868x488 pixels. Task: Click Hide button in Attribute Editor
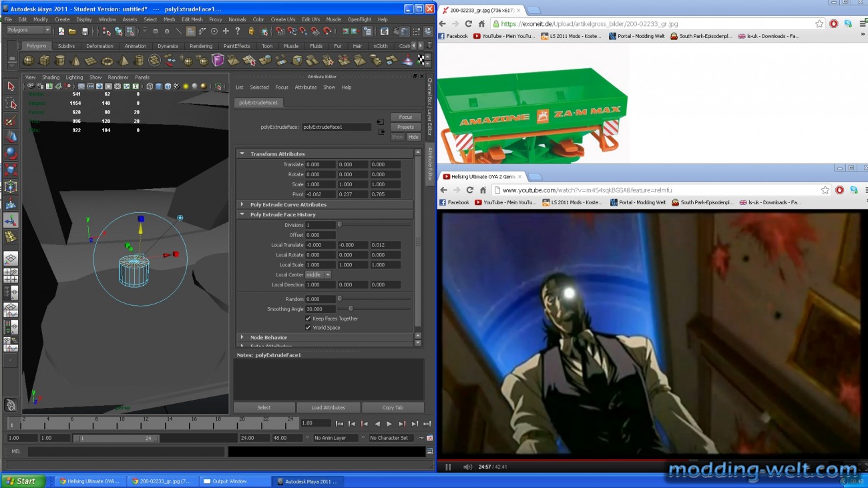[x=413, y=137]
